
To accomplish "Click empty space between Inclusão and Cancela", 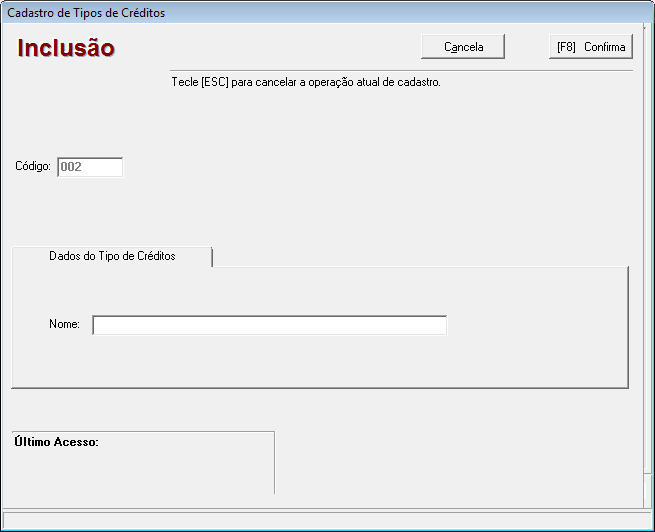I will click(x=270, y=47).
